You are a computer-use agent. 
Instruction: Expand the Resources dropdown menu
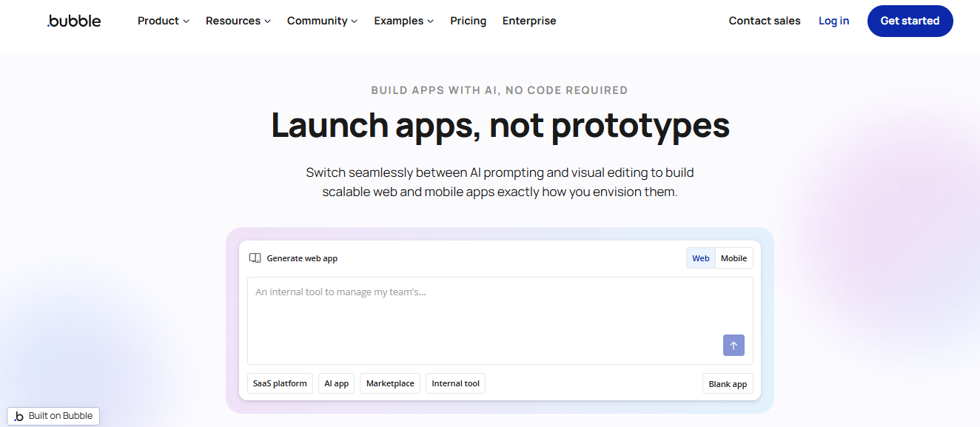pos(238,21)
